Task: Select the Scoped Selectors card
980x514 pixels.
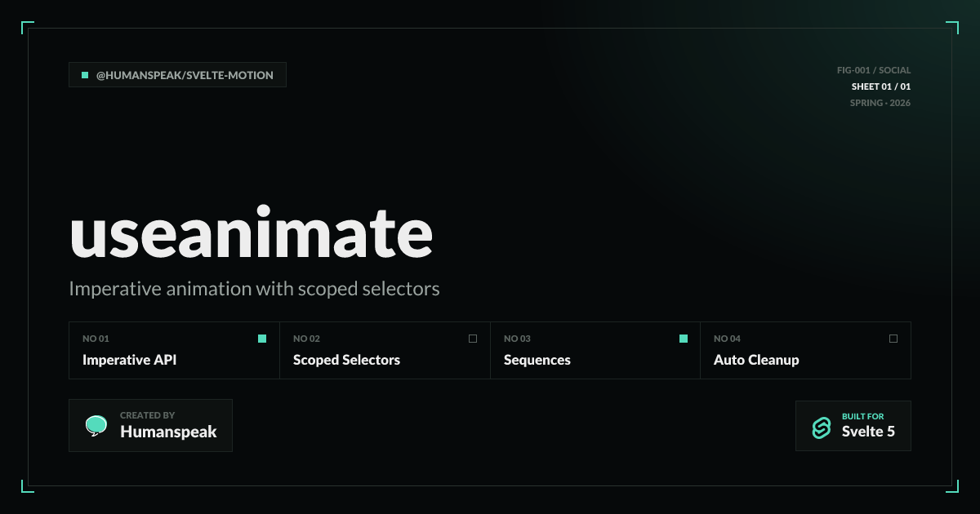Action: click(x=385, y=350)
